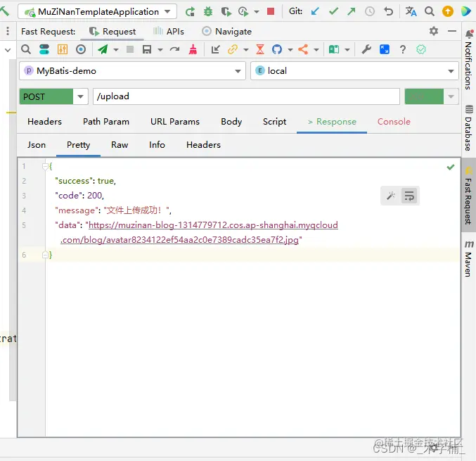Screen dimensions: 476x461
Task: Click the magic wand format icon
Action: [391, 196]
